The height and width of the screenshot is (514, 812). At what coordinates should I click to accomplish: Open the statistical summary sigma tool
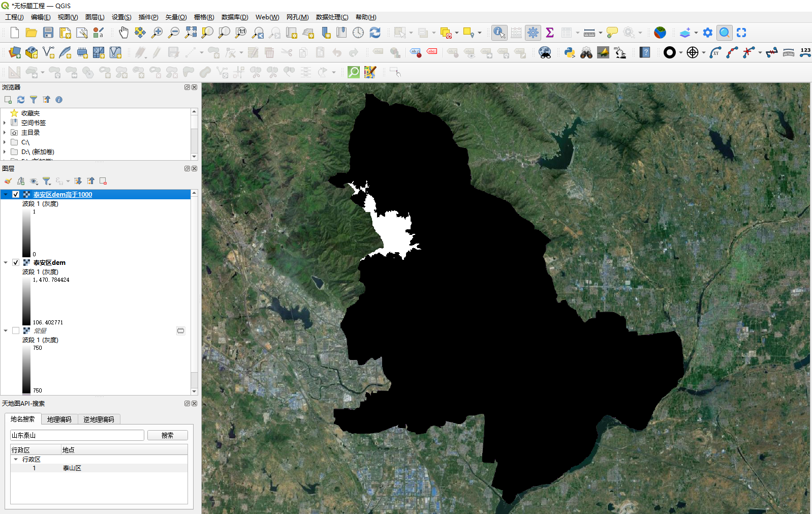pyautogui.click(x=550, y=33)
